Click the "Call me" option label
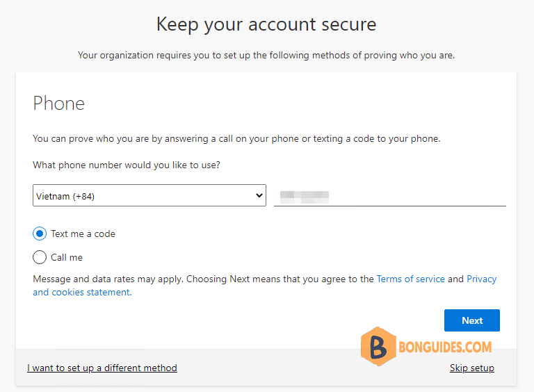Screen dimensions: 534x392 tap(67, 257)
